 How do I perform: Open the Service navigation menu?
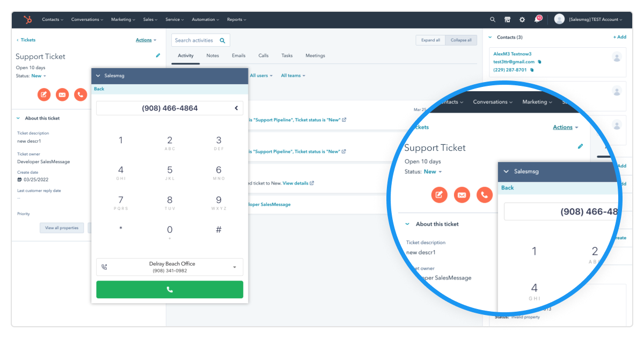174,20
